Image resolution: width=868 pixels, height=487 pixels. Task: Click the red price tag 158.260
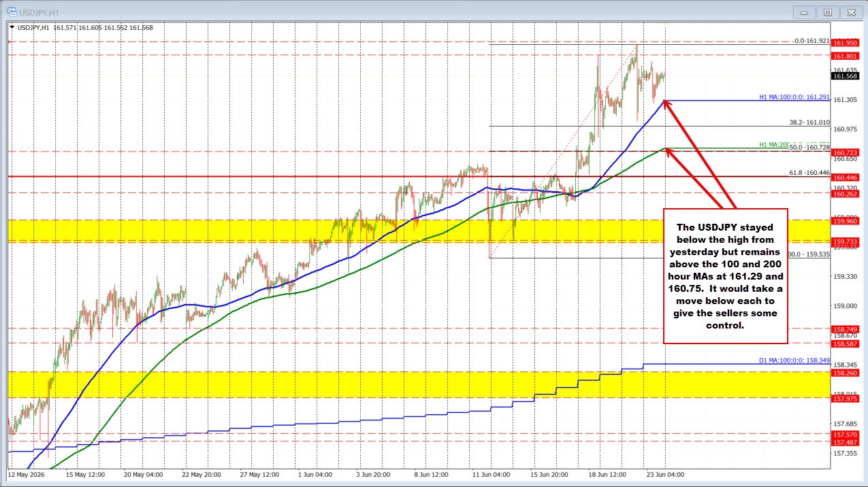coord(846,373)
